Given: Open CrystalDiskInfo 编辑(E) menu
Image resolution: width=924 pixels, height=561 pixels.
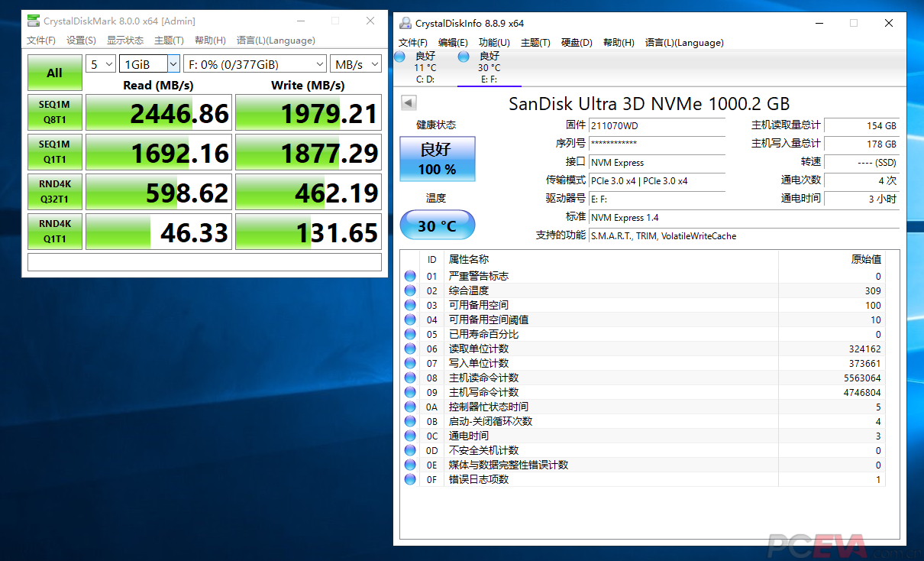Looking at the screenshot, I should click(453, 43).
